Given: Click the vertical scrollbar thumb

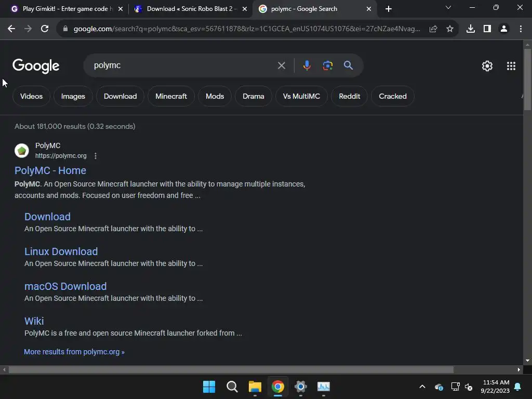Looking at the screenshot, I should click(x=527, y=79).
